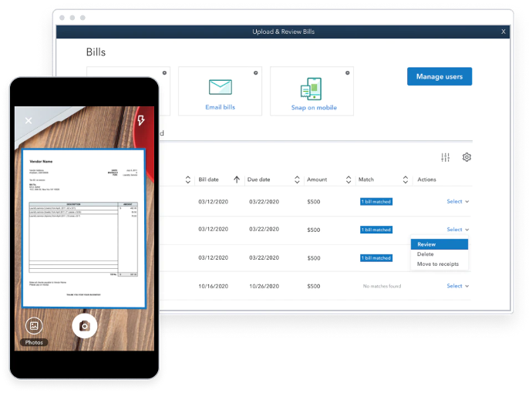
Task: Expand Select dropdown in first bill row
Action: tap(458, 201)
